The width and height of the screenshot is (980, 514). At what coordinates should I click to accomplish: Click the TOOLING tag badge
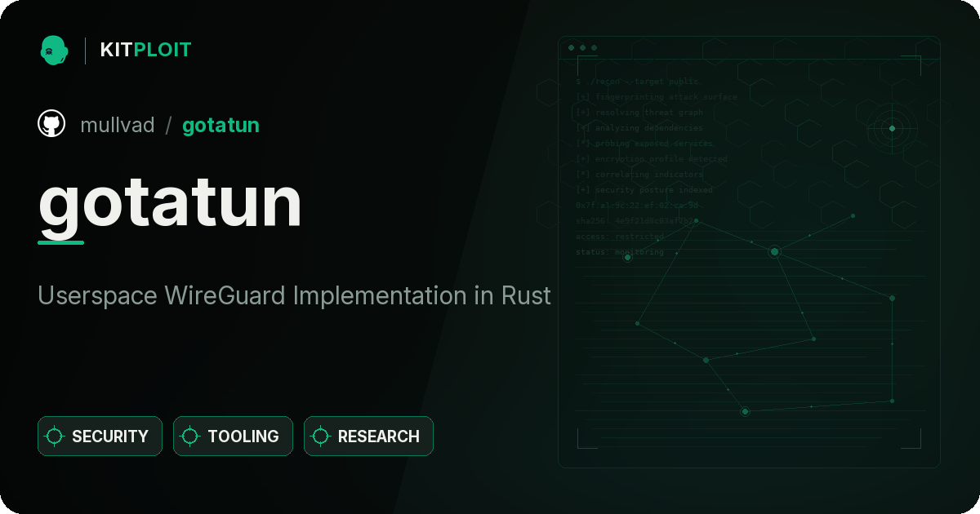(x=233, y=436)
